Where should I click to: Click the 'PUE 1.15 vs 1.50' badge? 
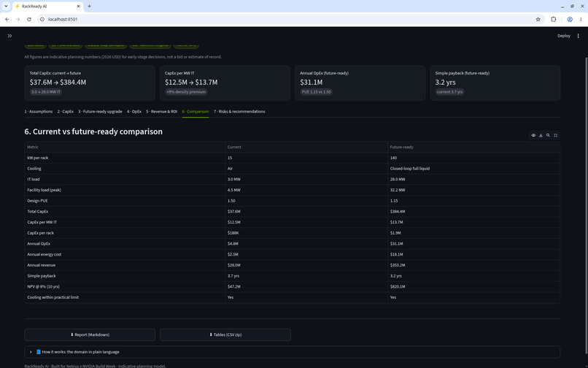coord(316,92)
